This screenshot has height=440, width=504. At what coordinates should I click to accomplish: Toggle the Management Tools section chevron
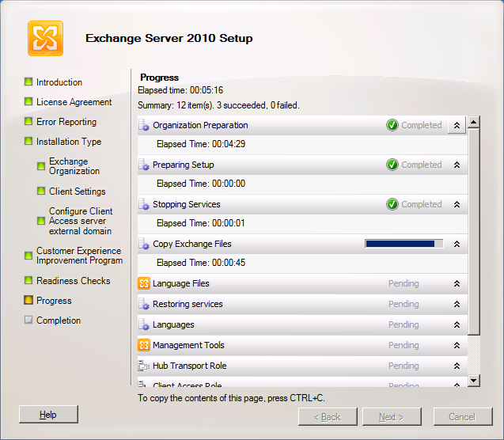point(457,345)
